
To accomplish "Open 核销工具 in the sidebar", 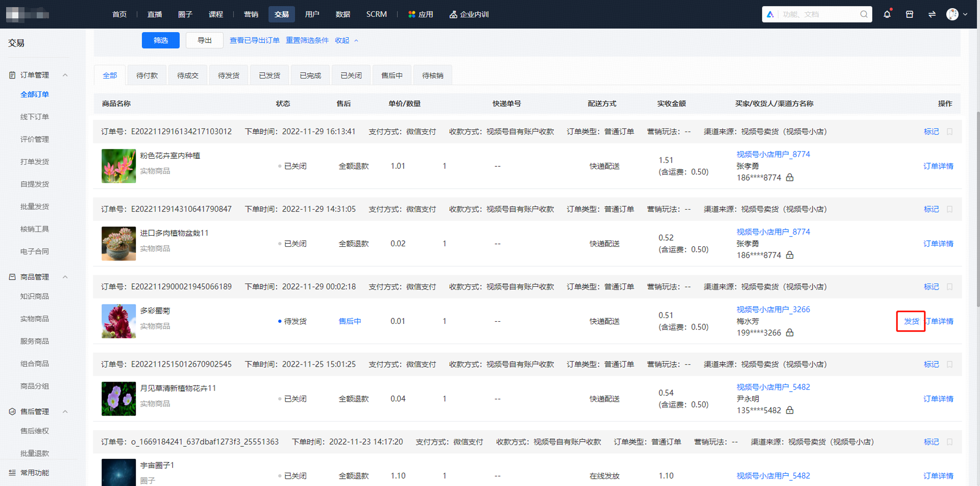I will [x=35, y=229].
